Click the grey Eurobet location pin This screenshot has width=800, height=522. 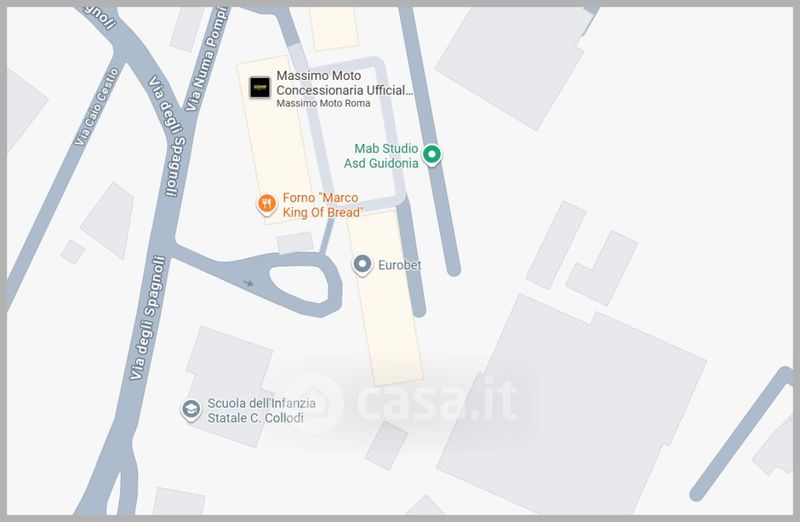pos(362,265)
